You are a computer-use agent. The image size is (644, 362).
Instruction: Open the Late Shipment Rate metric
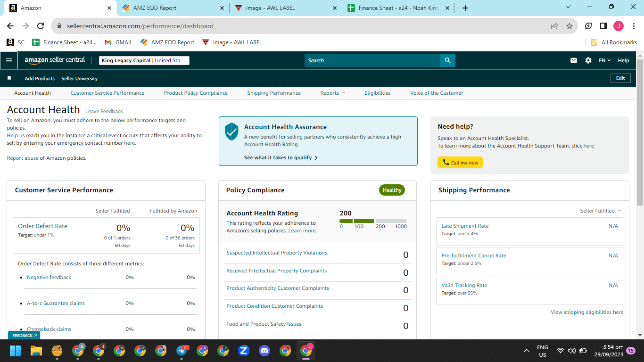click(x=465, y=226)
